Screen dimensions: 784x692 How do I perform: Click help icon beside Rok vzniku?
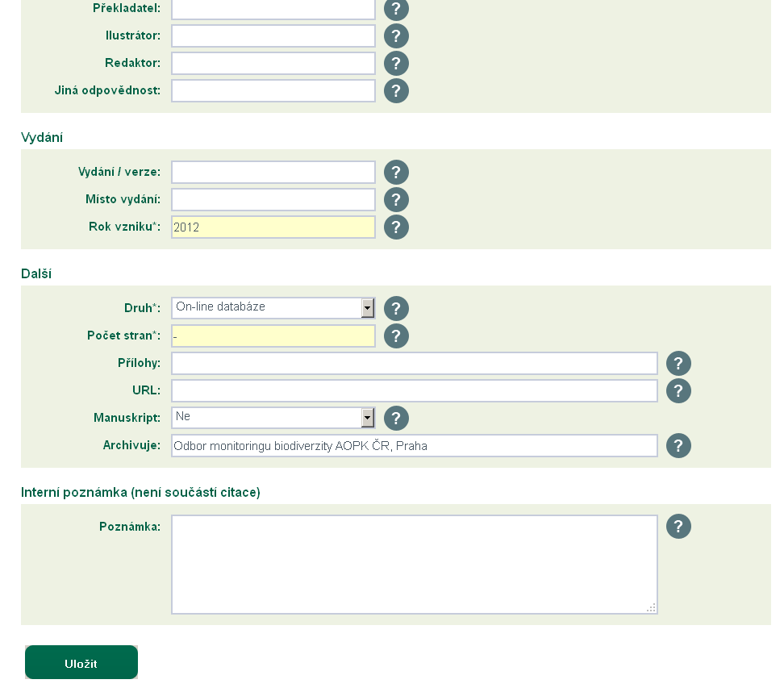pyautogui.click(x=396, y=227)
